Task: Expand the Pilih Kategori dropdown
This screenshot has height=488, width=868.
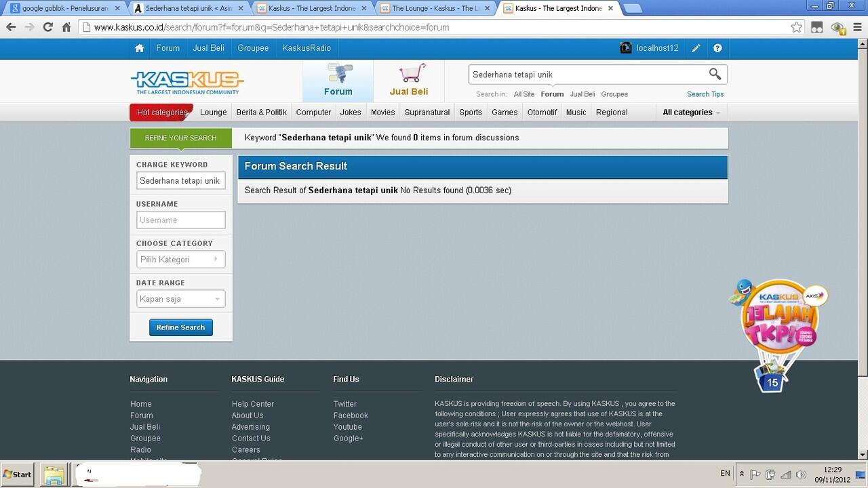Action: coord(180,259)
